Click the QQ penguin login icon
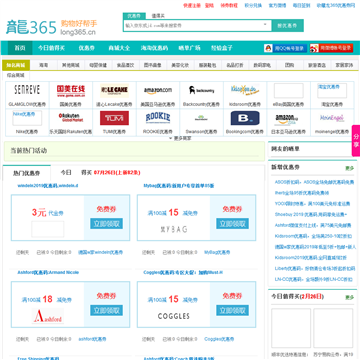 (x=268, y=48)
